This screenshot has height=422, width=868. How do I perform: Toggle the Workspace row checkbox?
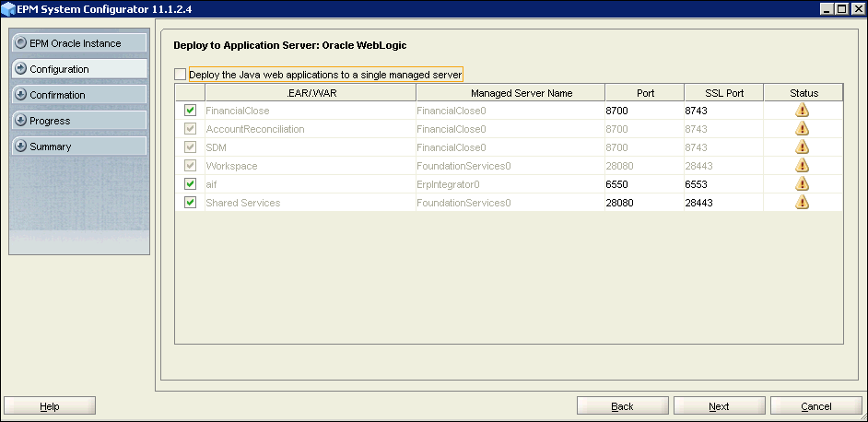click(x=191, y=165)
